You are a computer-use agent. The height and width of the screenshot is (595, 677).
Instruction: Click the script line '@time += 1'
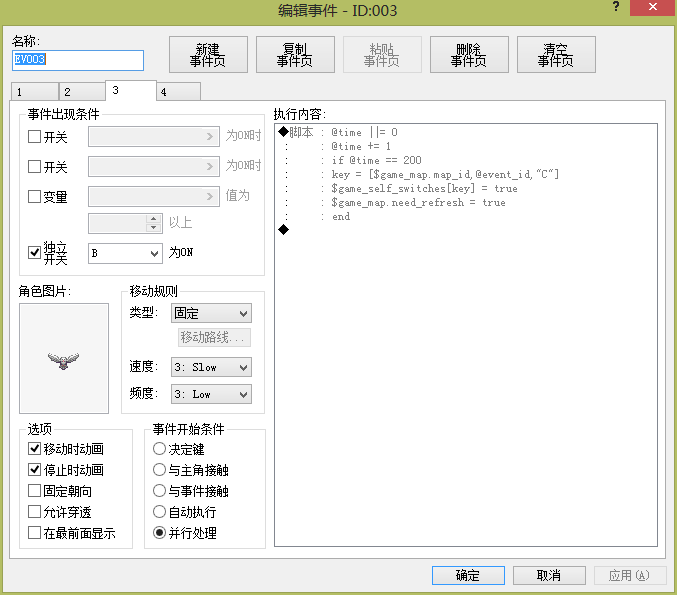361,146
